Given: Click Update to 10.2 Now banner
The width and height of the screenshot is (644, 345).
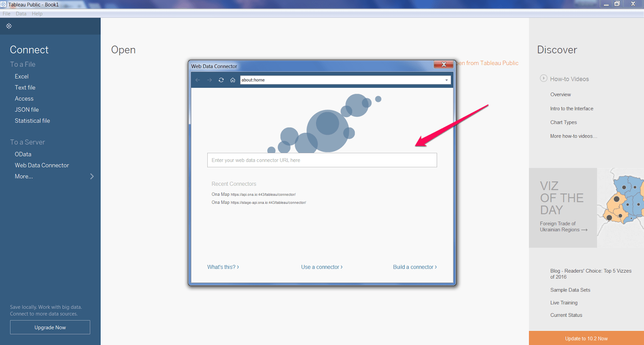Looking at the screenshot, I should (x=586, y=338).
